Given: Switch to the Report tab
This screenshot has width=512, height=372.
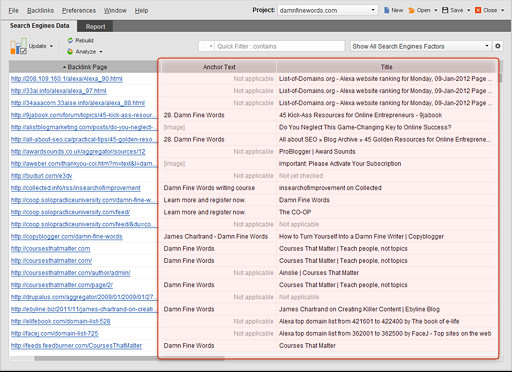Looking at the screenshot, I should tap(95, 26).
